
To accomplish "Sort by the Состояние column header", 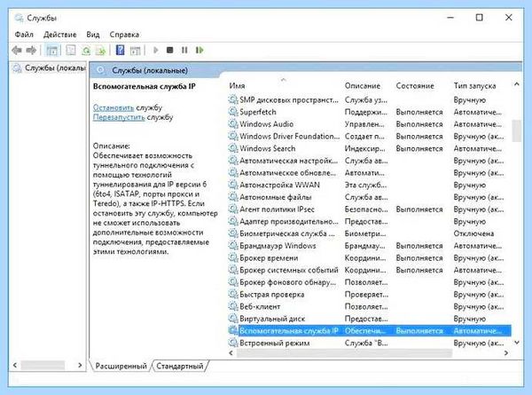I will [x=415, y=85].
